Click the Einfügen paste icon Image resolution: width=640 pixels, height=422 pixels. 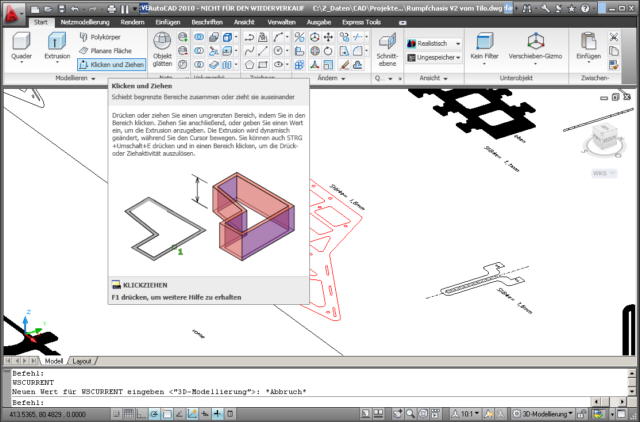coord(589,46)
